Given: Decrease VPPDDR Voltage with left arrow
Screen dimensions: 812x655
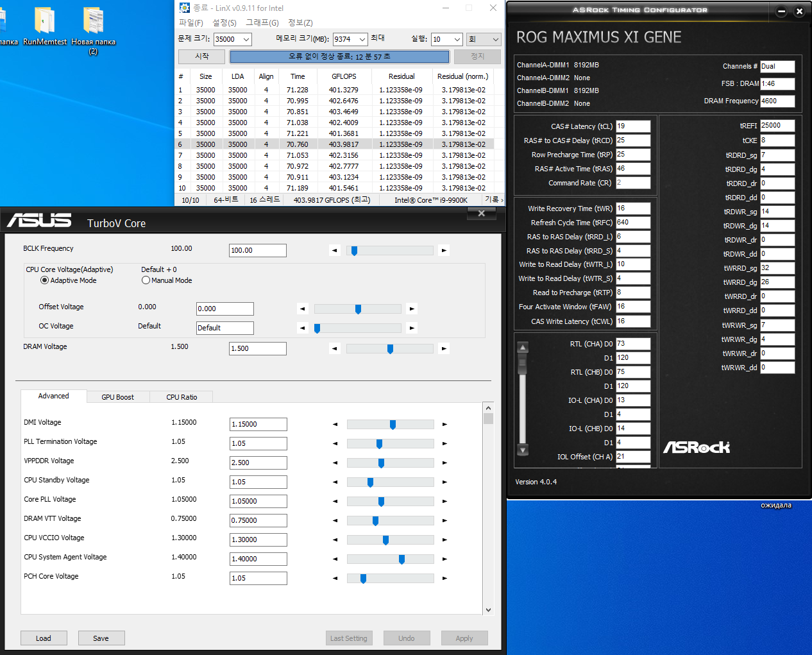Looking at the screenshot, I should point(335,463).
